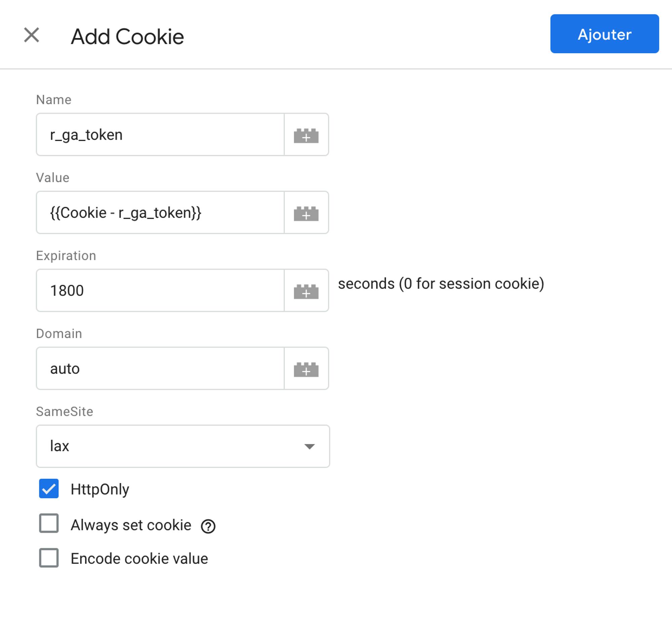Close the Add Cookie panel

coord(32,35)
